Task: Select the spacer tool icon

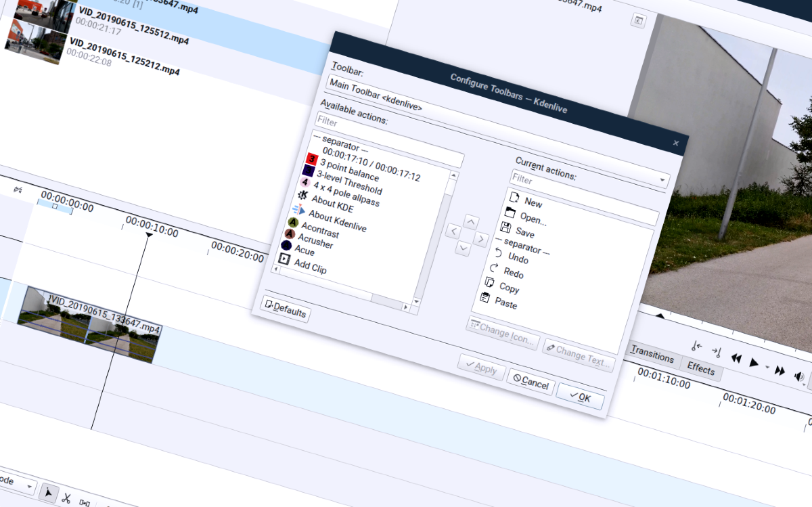Action: (85, 502)
